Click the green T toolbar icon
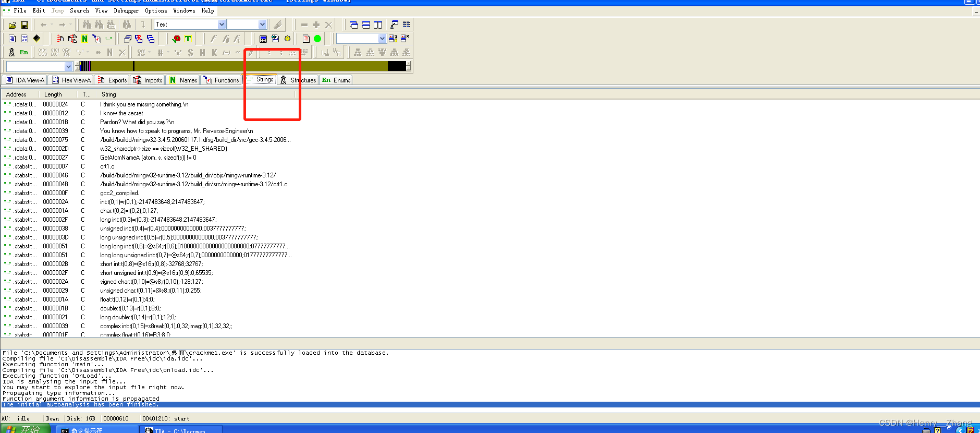The image size is (980, 433). (x=188, y=39)
